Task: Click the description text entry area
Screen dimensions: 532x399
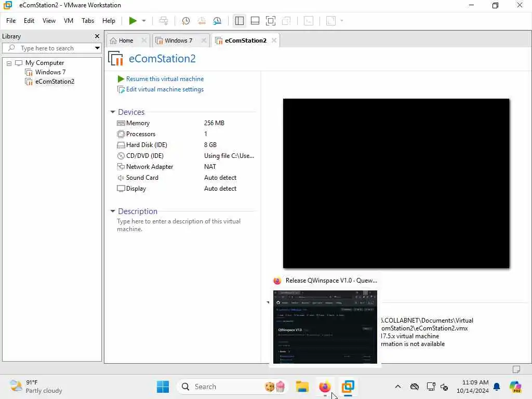Action: pyautogui.click(x=179, y=225)
